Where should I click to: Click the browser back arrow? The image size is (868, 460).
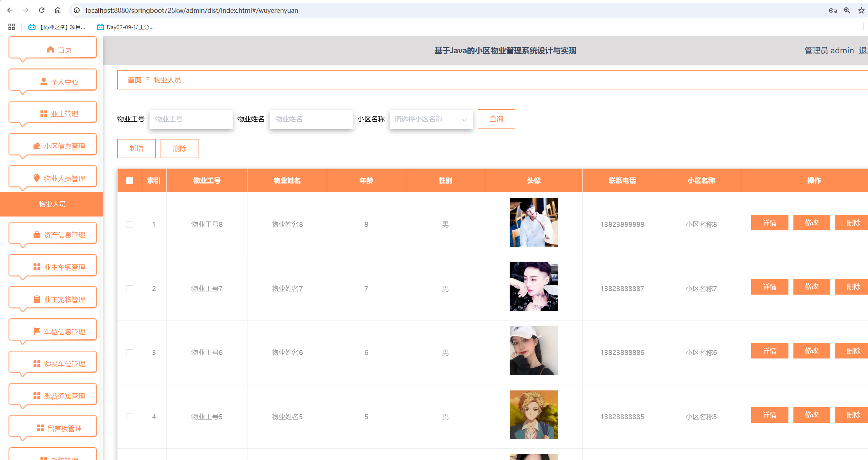click(10, 10)
